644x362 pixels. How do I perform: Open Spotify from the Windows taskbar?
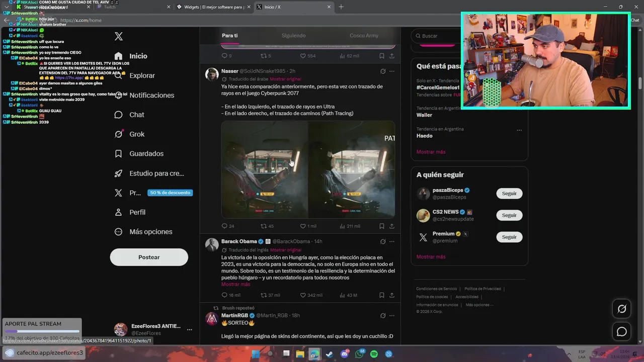pyautogui.click(x=374, y=354)
